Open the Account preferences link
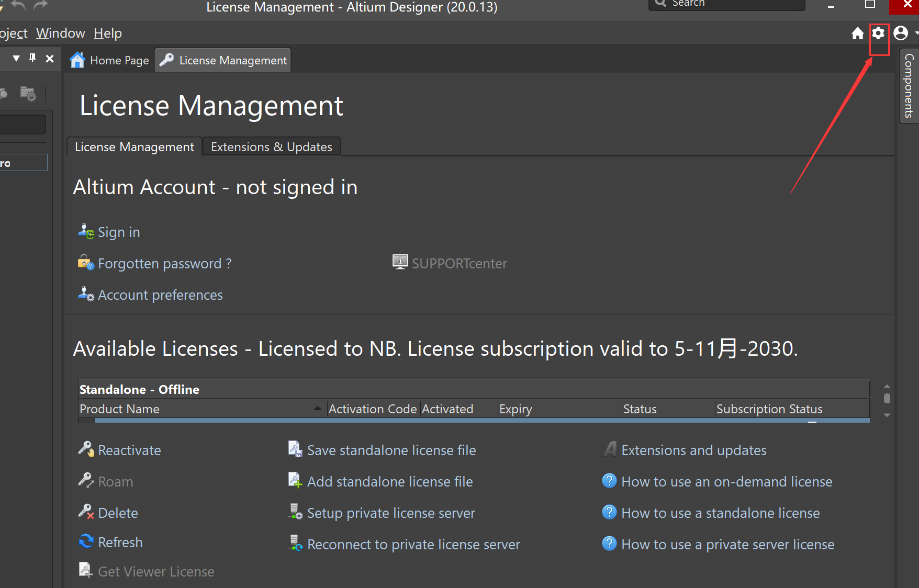919x588 pixels. point(160,295)
